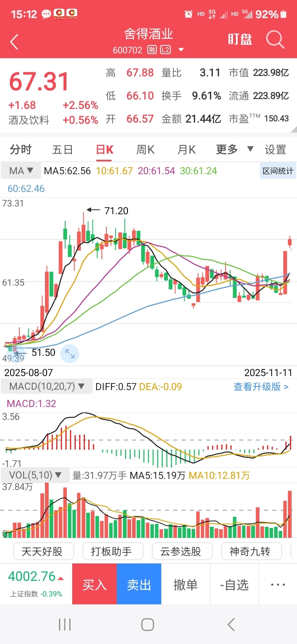Open the 更多 dropdown
The height and width of the screenshot is (644, 297).
tap(234, 149)
